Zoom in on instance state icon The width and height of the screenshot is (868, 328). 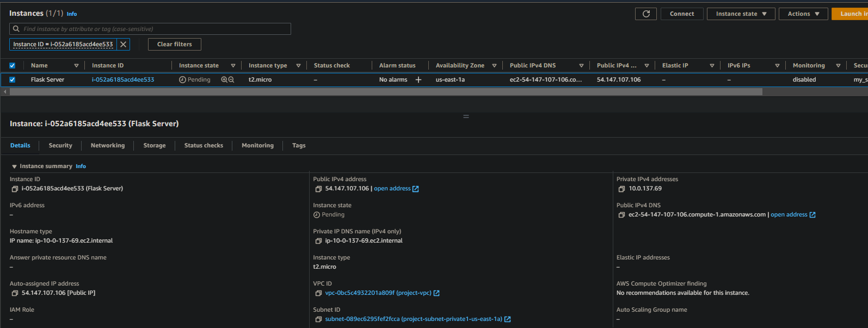pyautogui.click(x=224, y=80)
